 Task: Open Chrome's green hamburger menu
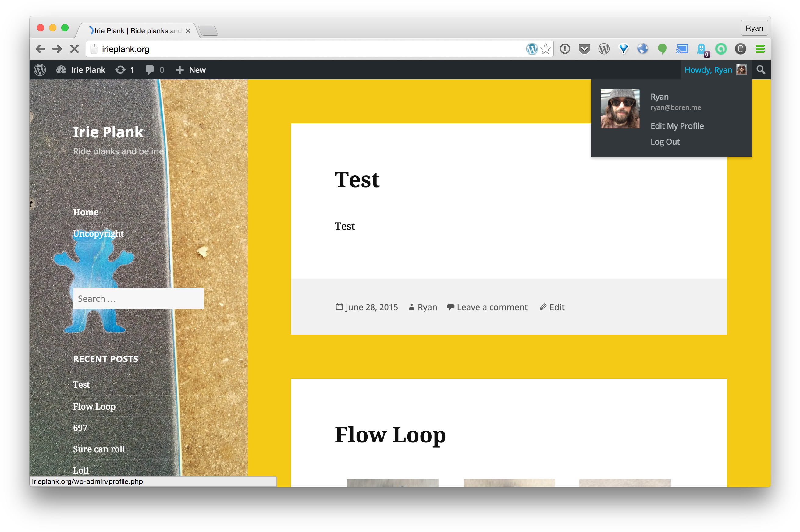coord(760,49)
